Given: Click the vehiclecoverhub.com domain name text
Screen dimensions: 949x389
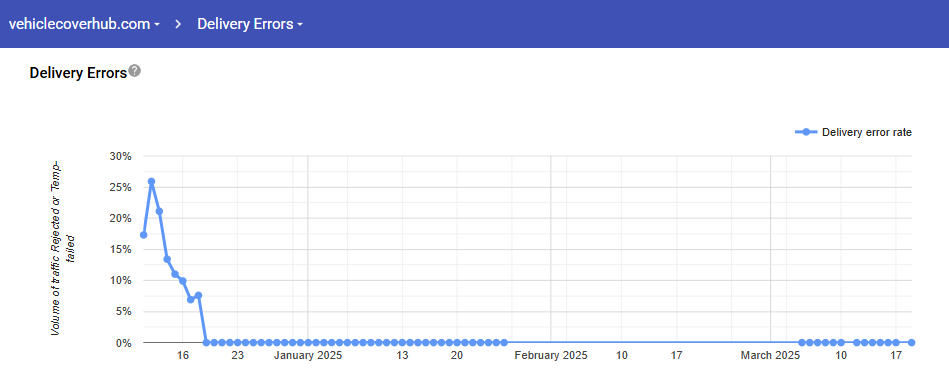Looking at the screenshot, I should 79,24.
